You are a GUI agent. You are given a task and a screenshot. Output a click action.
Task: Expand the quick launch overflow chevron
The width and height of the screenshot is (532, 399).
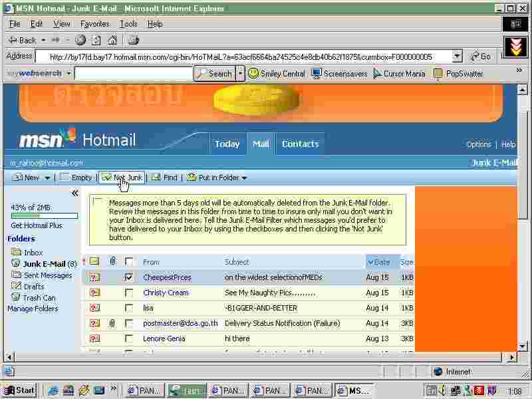113,388
